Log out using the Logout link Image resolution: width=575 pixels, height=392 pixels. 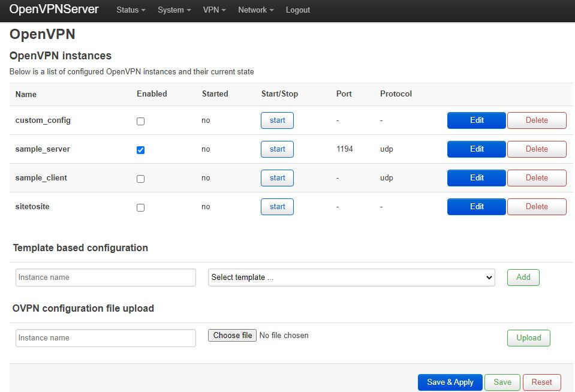(x=298, y=10)
